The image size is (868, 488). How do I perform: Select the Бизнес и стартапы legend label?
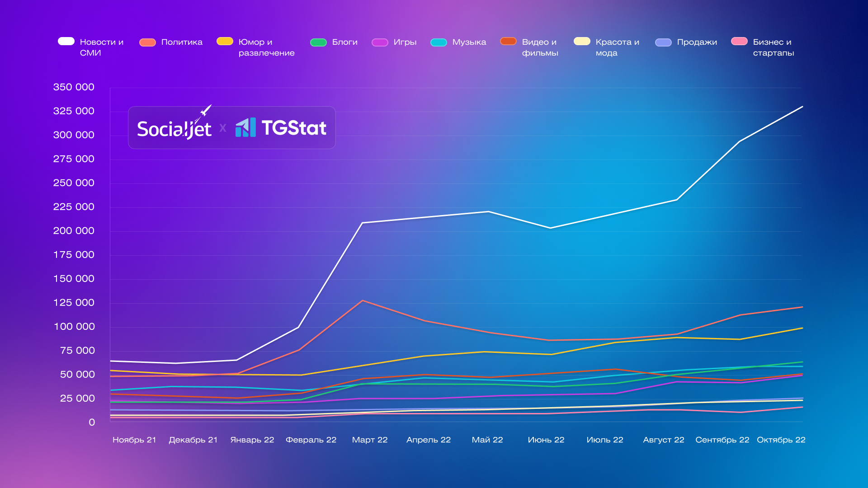point(773,47)
